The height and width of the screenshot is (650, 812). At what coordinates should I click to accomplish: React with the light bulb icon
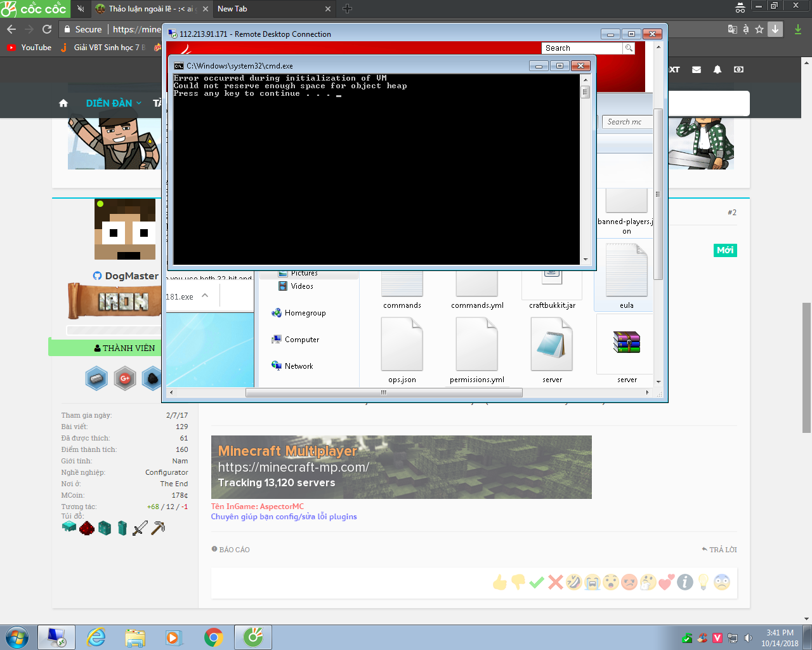tap(704, 582)
